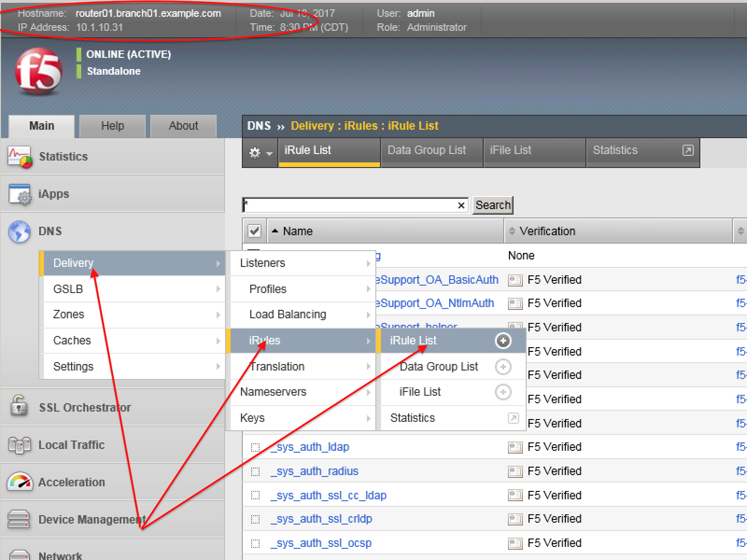Image resolution: width=747 pixels, height=560 pixels.
Task: Click verification icon in eSupport_OA_NtlmAuth row
Action: click(515, 304)
